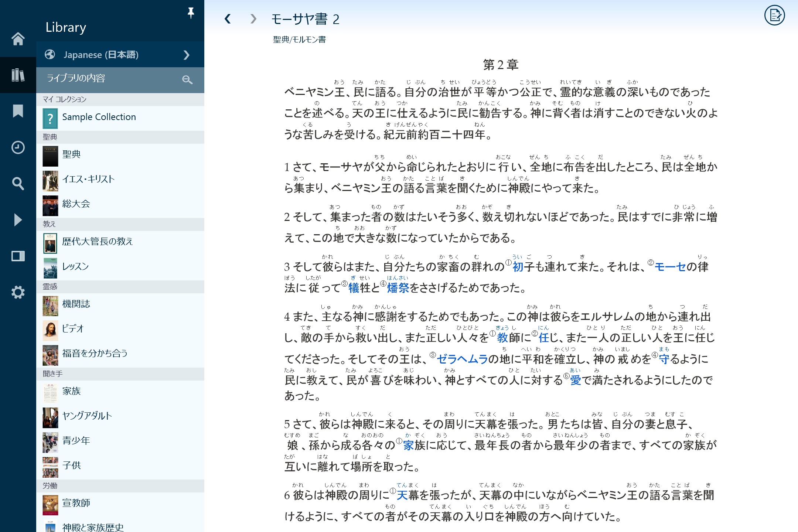This screenshot has height=532, width=798.
Task: Open the ビデオ thumbnail in library
Action: click(50, 330)
